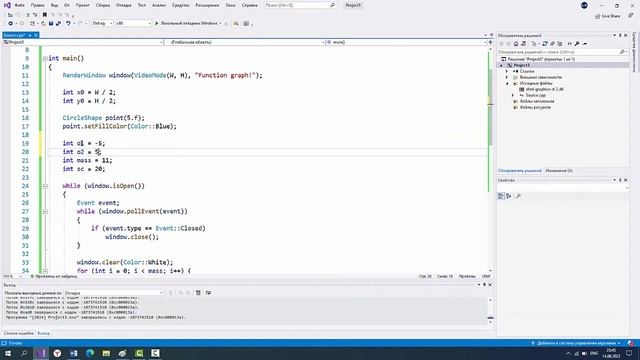Click the navigate backward icon in toolbar
The height and width of the screenshot is (360, 640).
click(11, 23)
